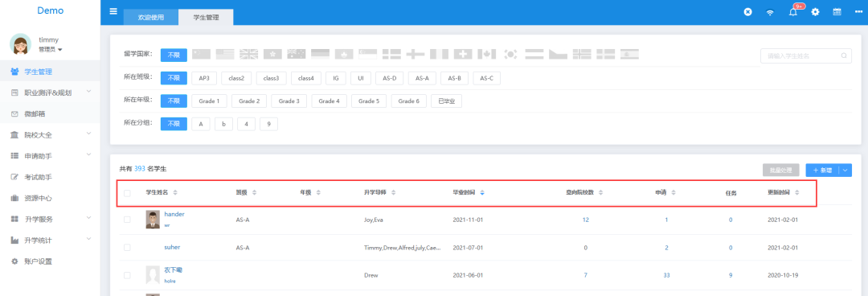Filter by Grade 3 button
Viewport: 868px width, 296px height.
coord(289,101)
